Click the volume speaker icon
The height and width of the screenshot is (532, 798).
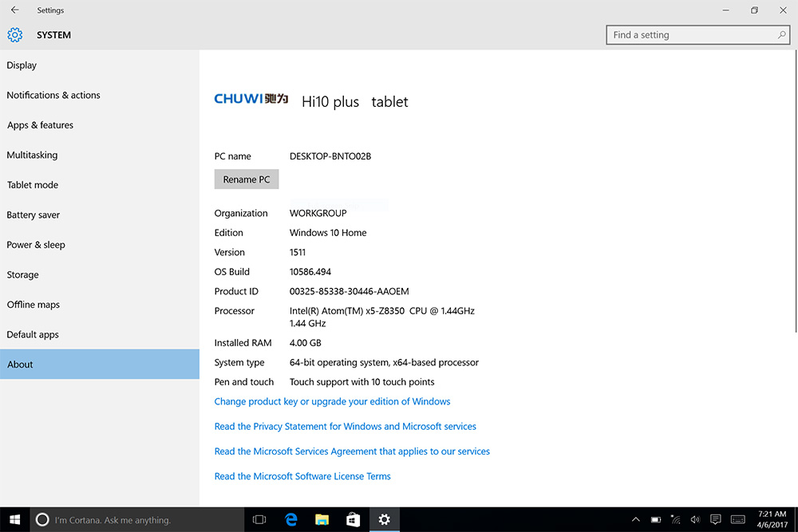(x=695, y=519)
